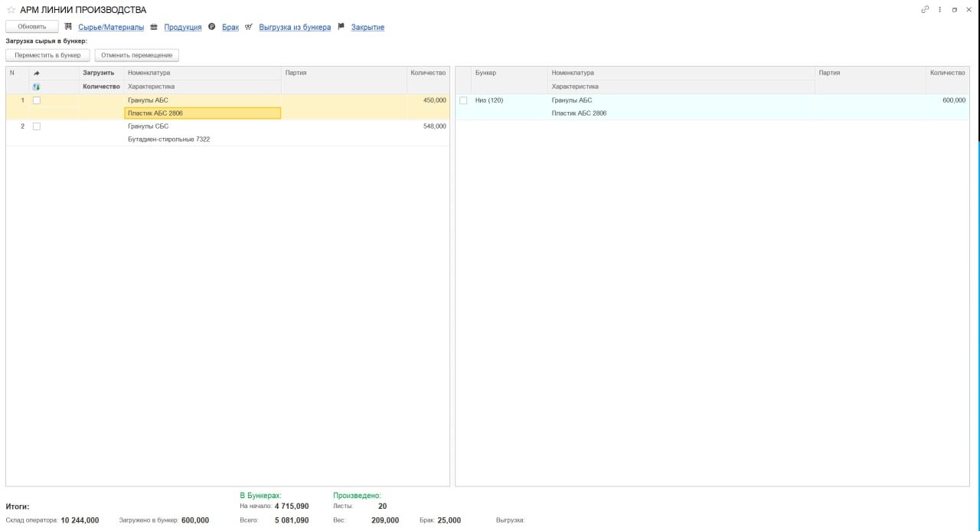Screen dimensions: 980x531
Task: Click the sort icon in the left table header
Action: tap(36, 73)
